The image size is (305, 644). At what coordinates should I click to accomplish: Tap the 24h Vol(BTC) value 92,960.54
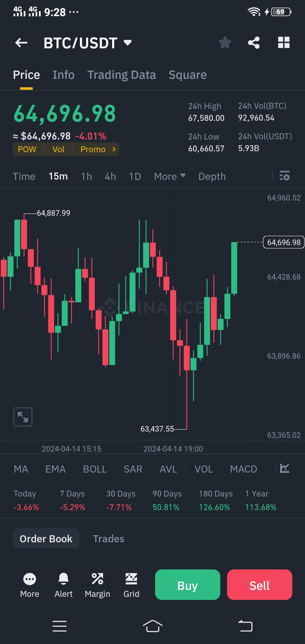tap(256, 118)
